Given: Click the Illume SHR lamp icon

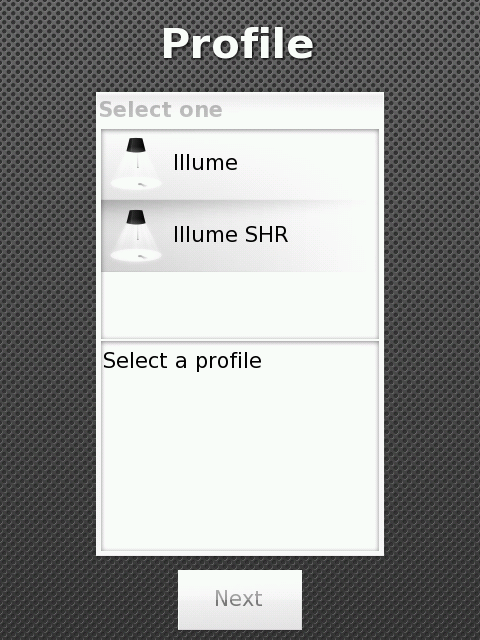Looking at the screenshot, I should click(x=136, y=236).
